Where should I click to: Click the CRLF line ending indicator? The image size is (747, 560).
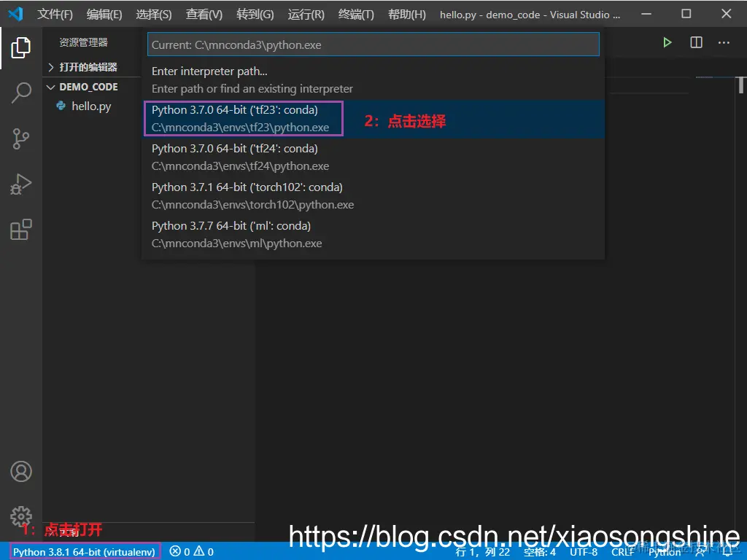tap(623, 552)
